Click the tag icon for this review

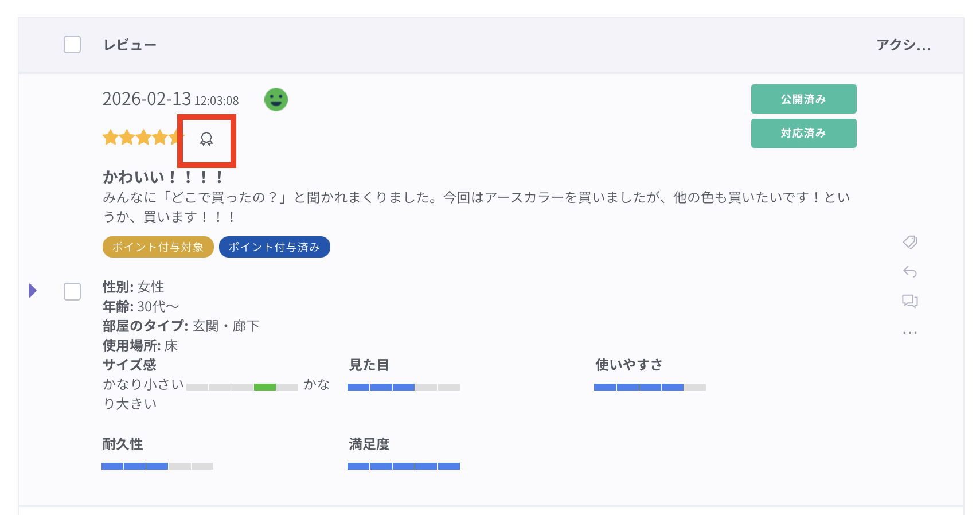910,242
